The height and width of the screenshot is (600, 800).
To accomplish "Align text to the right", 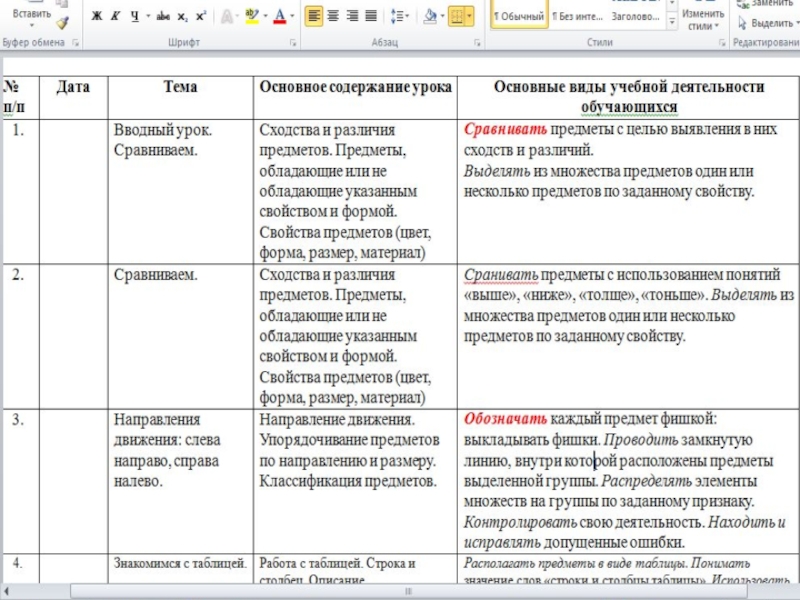I will point(352,16).
